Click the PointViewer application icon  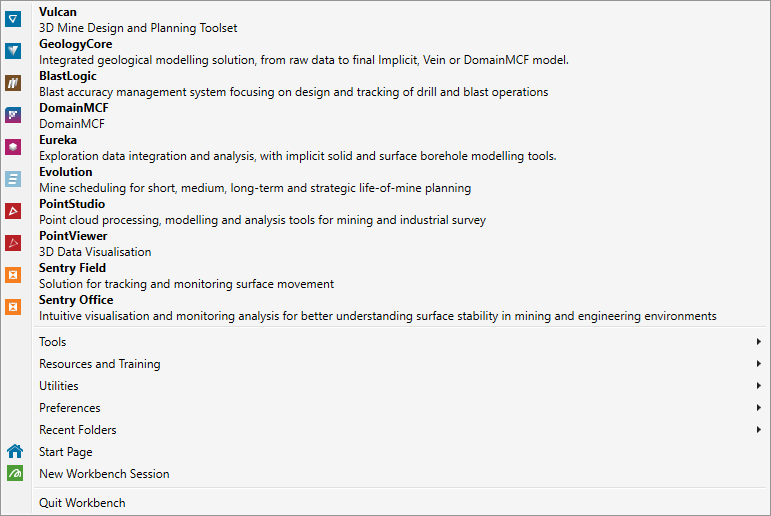click(13, 243)
